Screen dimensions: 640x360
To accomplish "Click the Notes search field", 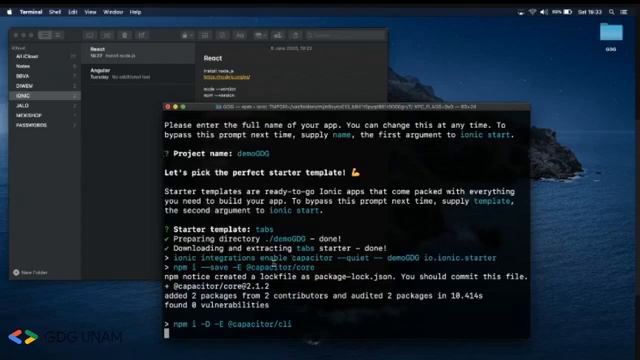I will [x=345, y=36].
